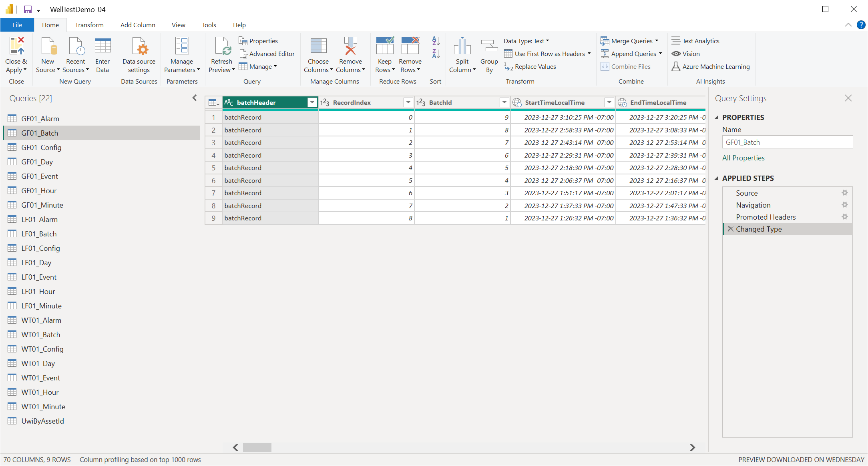The width and height of the screenshot is (868, 466).
Task: Switch to the Transform ribbon tab
Action: point(89,25)
